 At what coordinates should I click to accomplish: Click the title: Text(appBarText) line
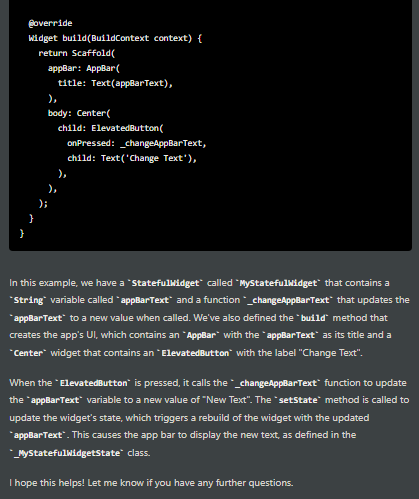115,83
